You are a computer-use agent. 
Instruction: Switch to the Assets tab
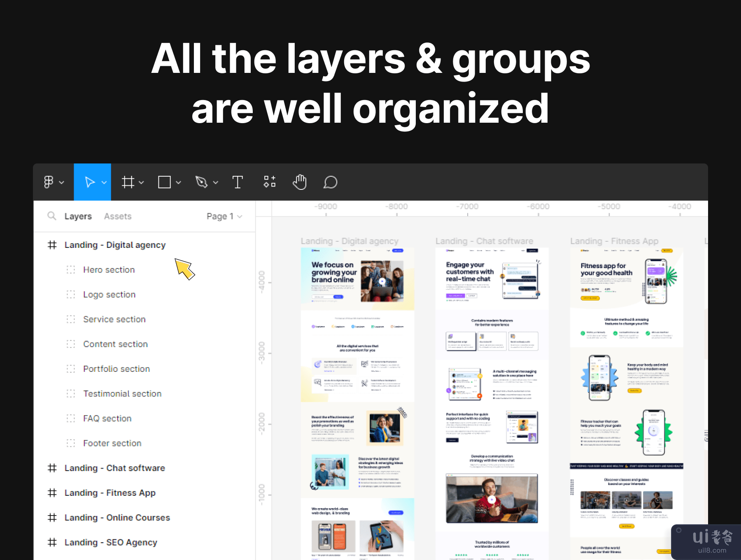118,216
